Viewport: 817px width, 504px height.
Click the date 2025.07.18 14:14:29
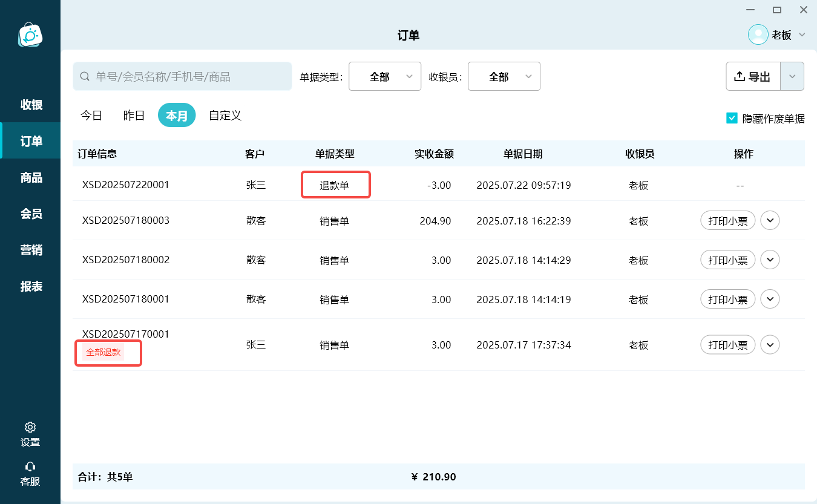tap(524, 260)
